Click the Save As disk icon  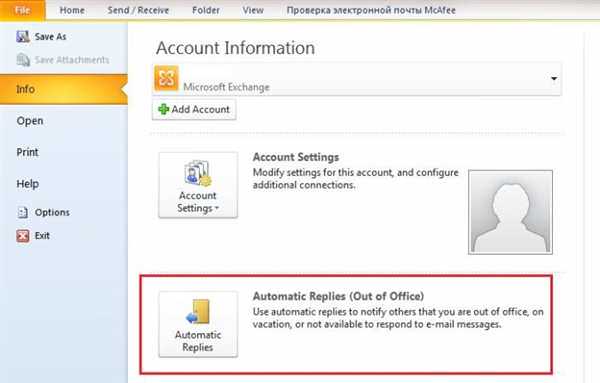(x=23, y=37)
